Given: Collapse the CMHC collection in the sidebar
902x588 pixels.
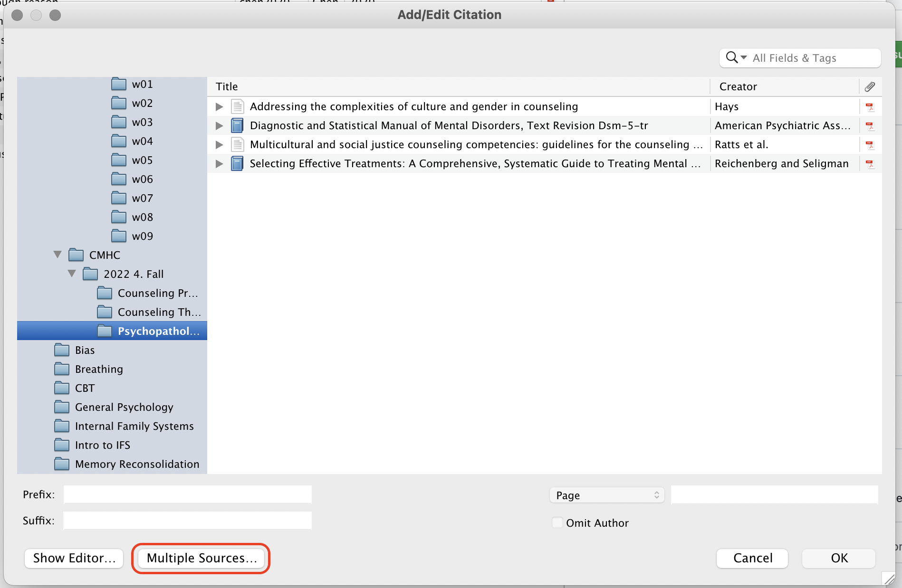Looking at the screenshot, I should tap(58, 255).
